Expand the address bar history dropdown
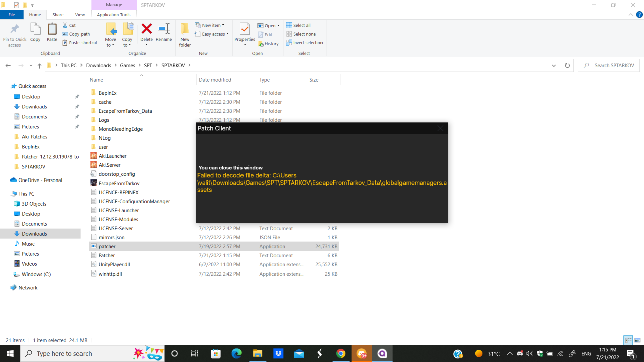The height and width of the screenshot is (362, 644). tap(554, 66)
